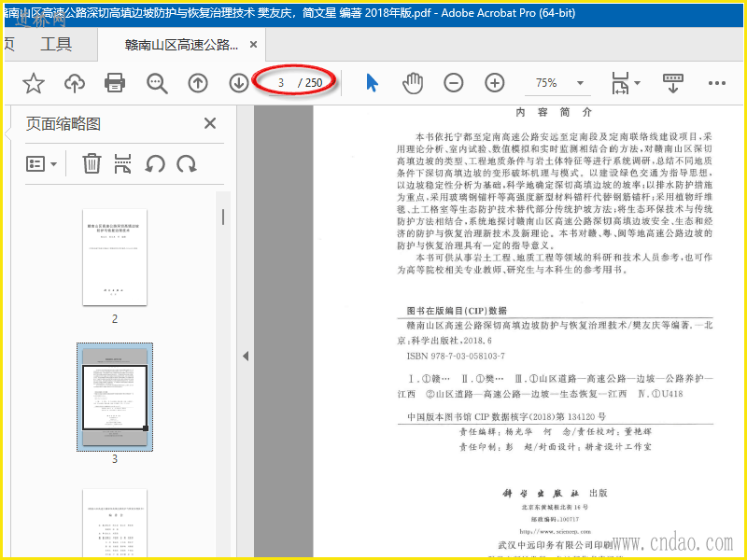Viewport: 747px width, 560px height.
Task: Collapse the navigation pane arrow
Action: 246,356
